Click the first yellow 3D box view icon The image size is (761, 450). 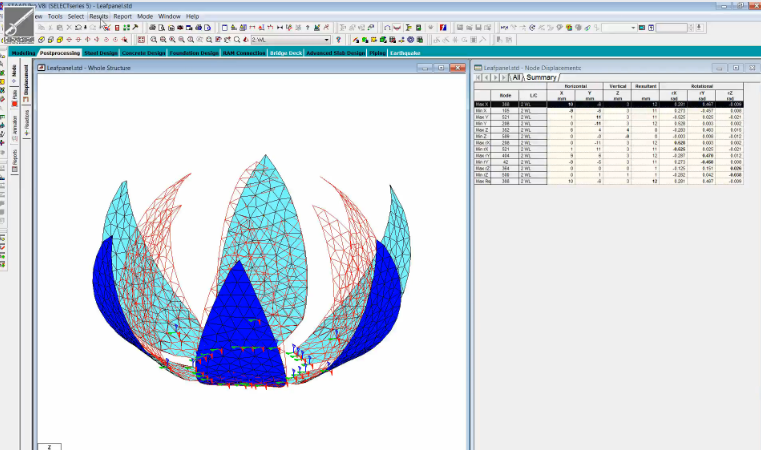(x=42, y=40)
